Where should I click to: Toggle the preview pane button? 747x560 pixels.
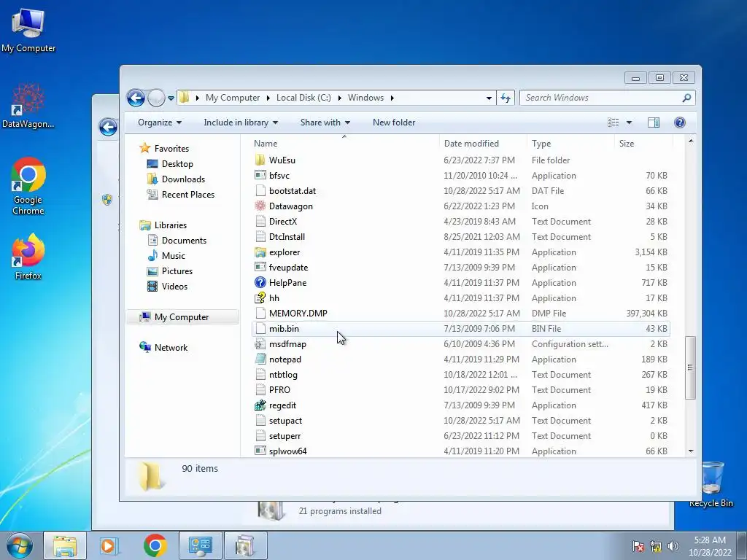pyautogui.click(x=654, y=122)
